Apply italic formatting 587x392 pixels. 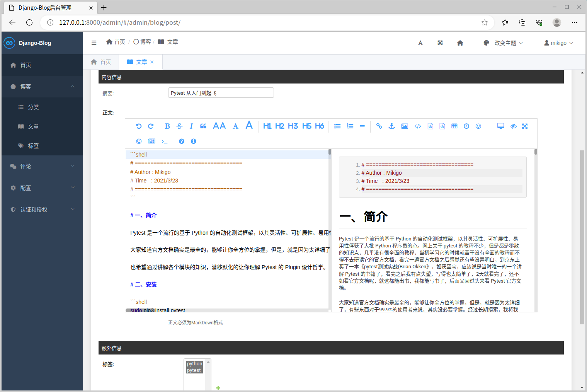tap(191, 126)
